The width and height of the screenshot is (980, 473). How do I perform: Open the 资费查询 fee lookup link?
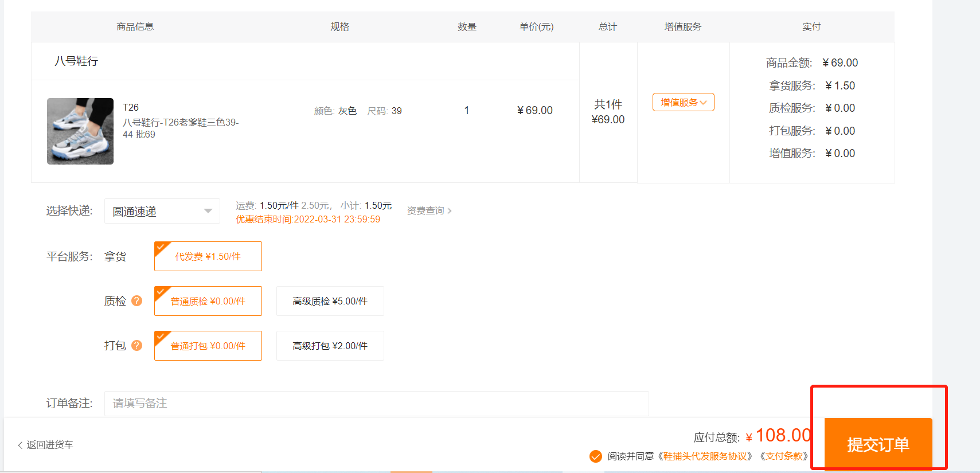pyautogui.click(x=429, y=211)
